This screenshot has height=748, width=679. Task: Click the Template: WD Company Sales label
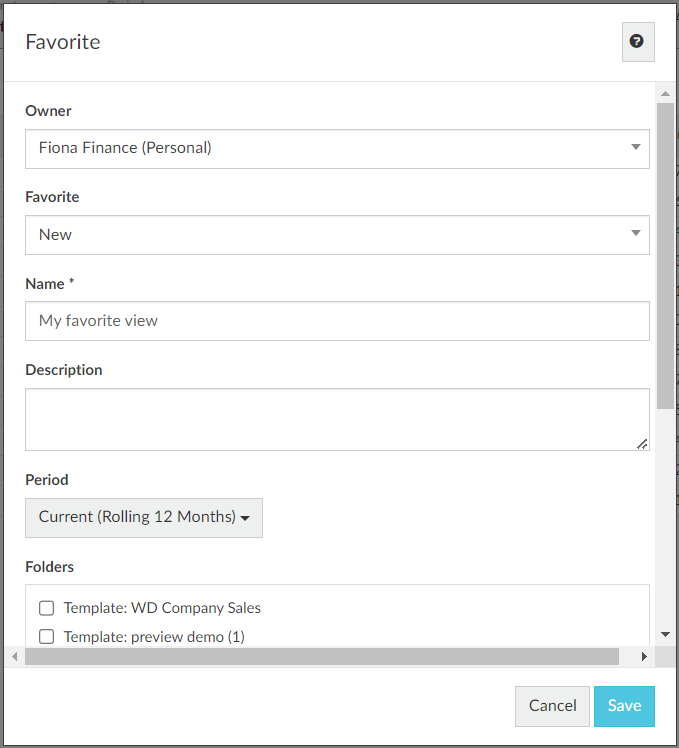pos(162,608)
